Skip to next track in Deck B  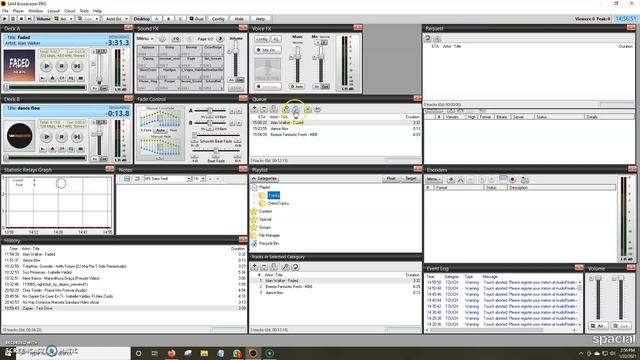tap(77, 137)
